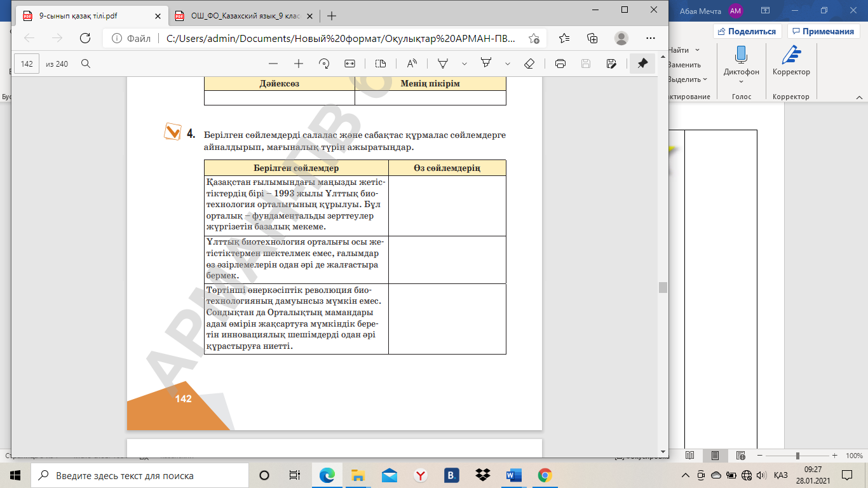868x488 pixels.
Task: Fit PDF to page width
Action: click(349, 64)
